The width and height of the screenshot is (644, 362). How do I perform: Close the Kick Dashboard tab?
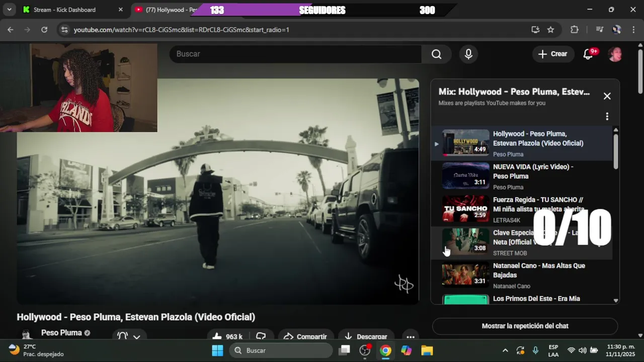(x=120, y=10)
